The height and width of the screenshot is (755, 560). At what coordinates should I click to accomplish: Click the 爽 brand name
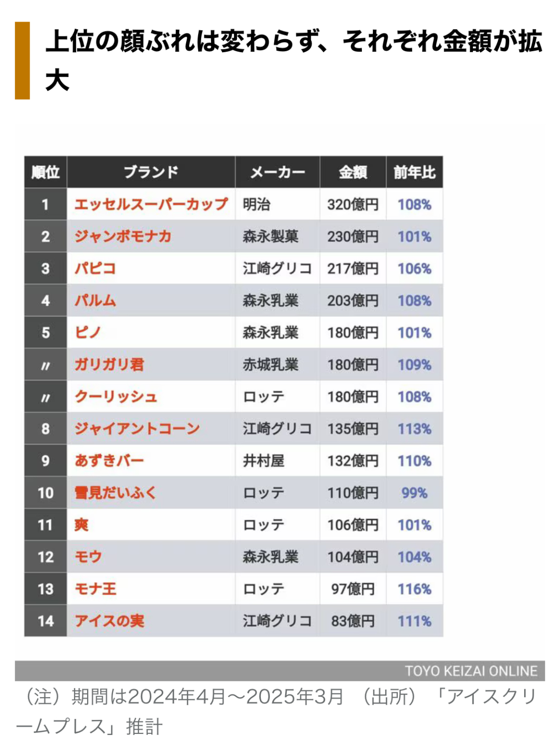[x=81, y=525]
